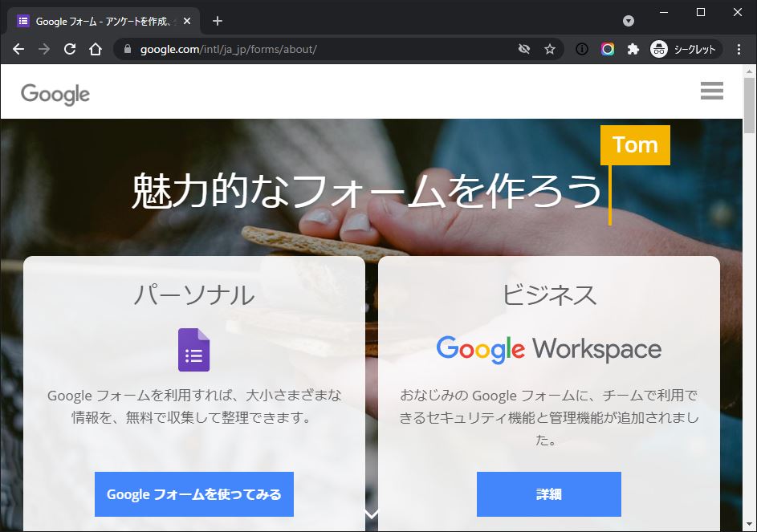This screenshot has width=757, height=532.
Task: Bookmark this page with star icon
Action: 550,49
